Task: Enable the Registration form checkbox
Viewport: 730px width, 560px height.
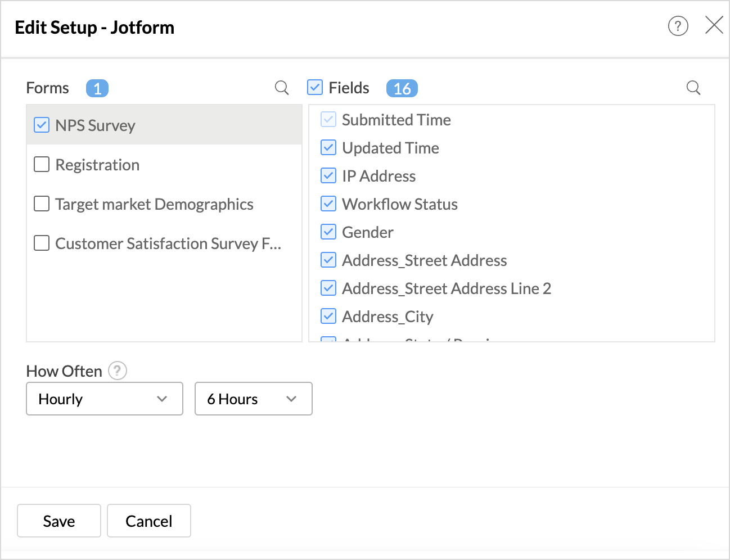Action: (x=42, y=164)
